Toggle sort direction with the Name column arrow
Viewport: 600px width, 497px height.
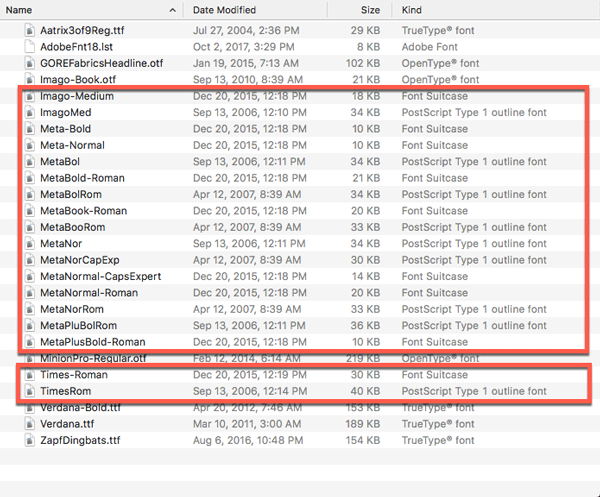[173, 10]
